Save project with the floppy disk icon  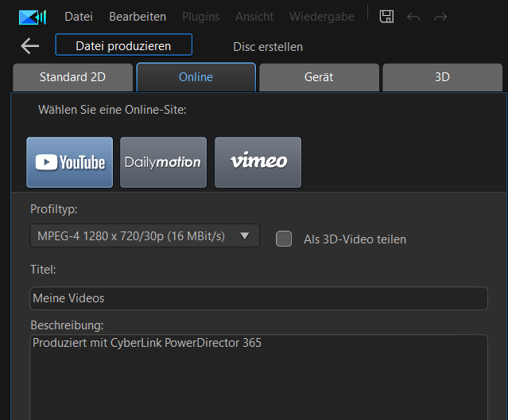point(386,17)
